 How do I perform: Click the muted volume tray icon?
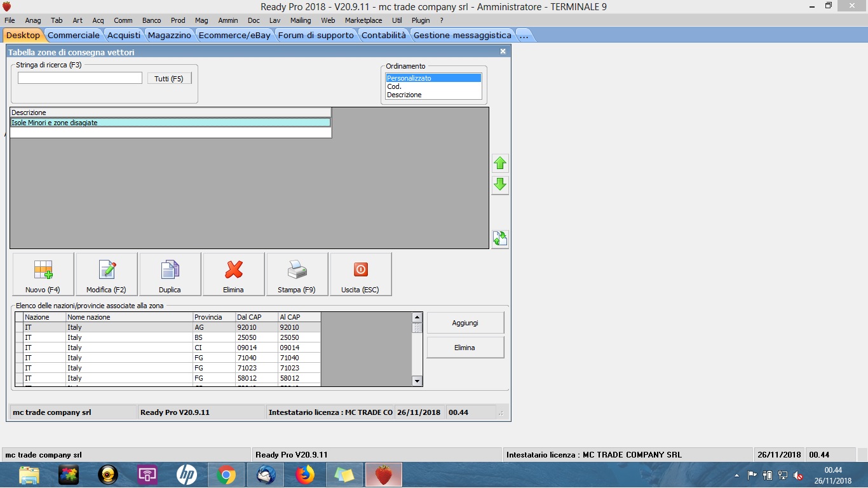pyautogui.click(x=799, y=475)
